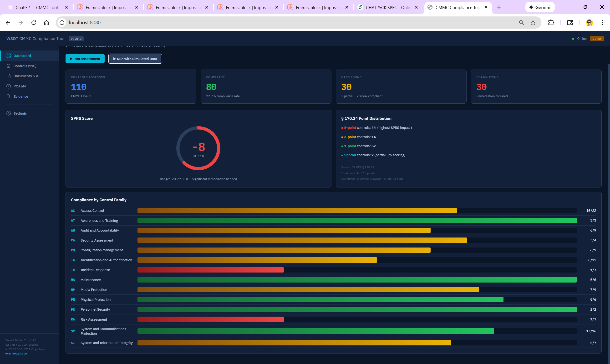610x364 pixels.
Task: Click the browser profile avatar
Action: 589,23
